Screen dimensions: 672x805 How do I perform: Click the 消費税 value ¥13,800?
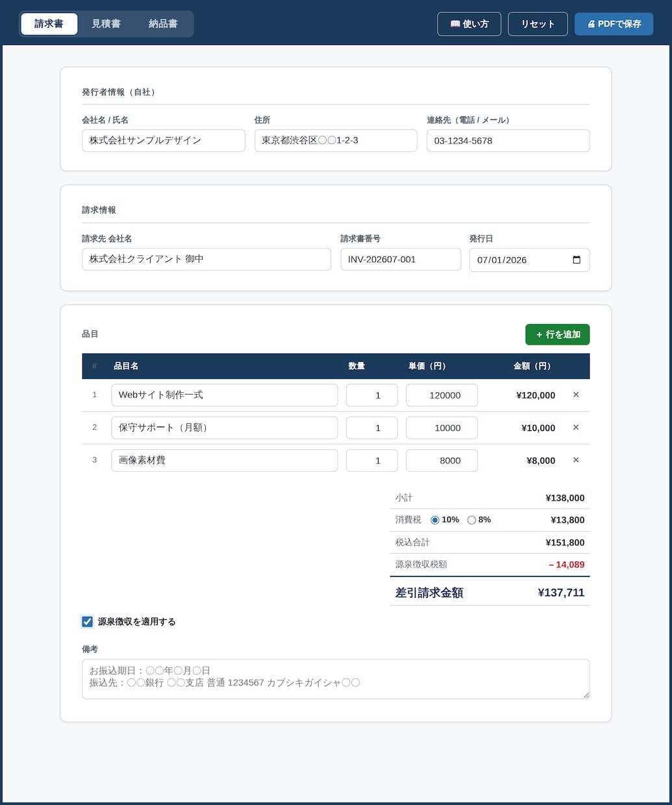(x=567, y=520)
